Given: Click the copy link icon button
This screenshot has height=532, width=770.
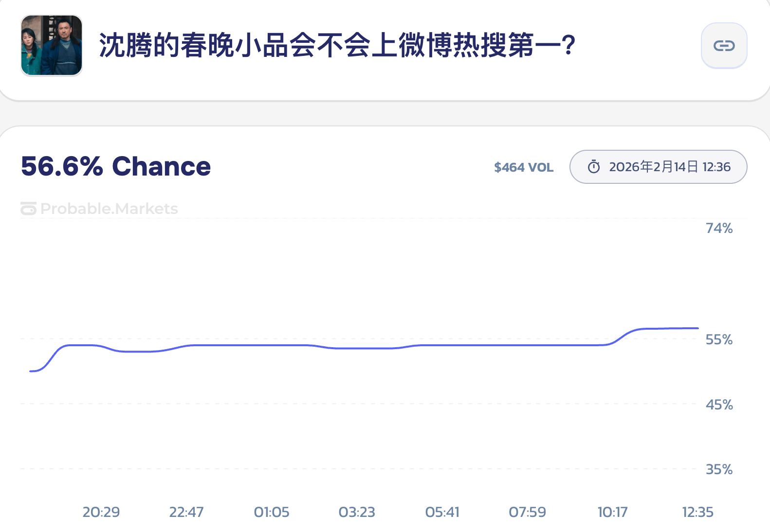Looking at the screenshot, I should [x=724, y=46].
